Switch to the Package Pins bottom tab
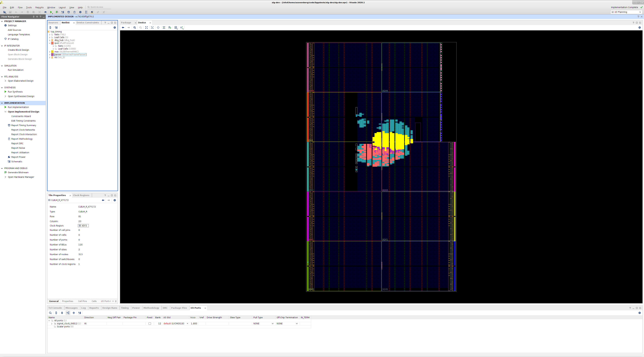Viewport: 644px width, 357px height. pos(179,308)
